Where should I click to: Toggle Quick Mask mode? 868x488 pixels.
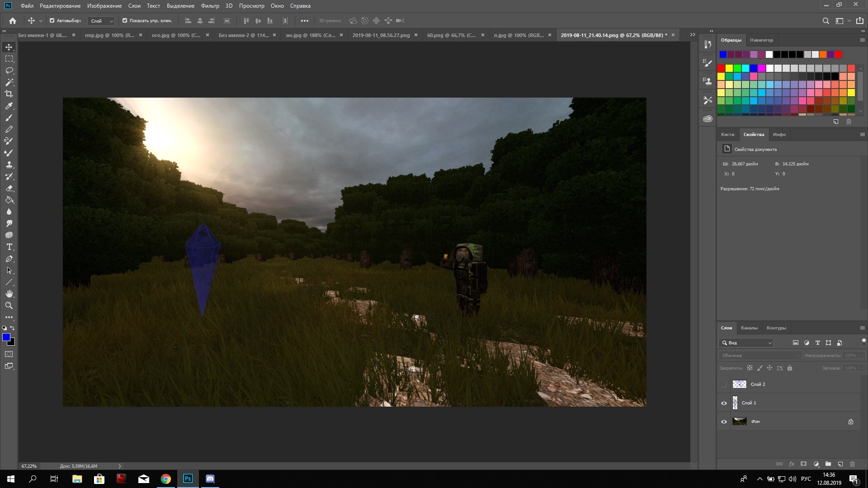pyautogui.click(x=9, y=354)
